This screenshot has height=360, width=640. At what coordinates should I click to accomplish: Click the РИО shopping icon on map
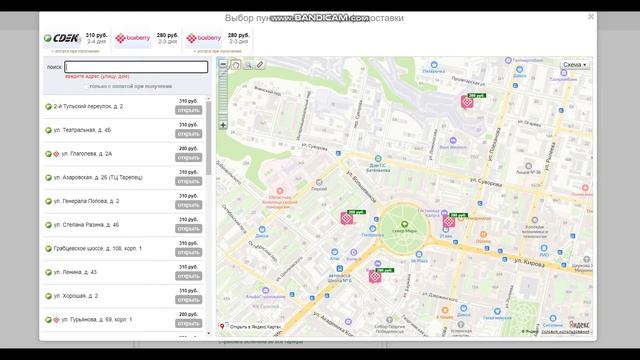(x=544, y=248)
